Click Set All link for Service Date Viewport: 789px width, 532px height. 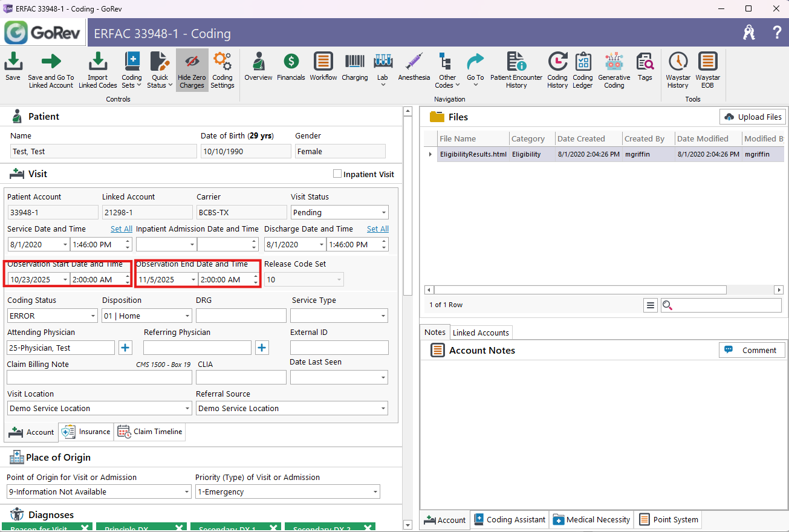coord(121,229)
